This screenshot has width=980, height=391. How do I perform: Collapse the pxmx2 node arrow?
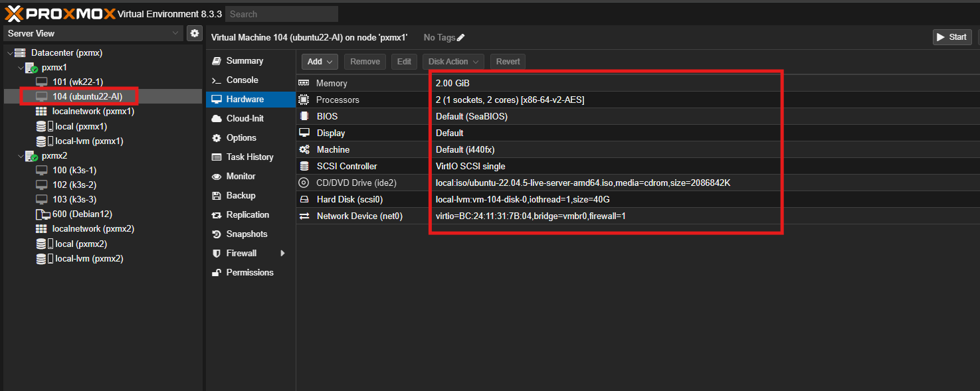(x=20, y=156)
